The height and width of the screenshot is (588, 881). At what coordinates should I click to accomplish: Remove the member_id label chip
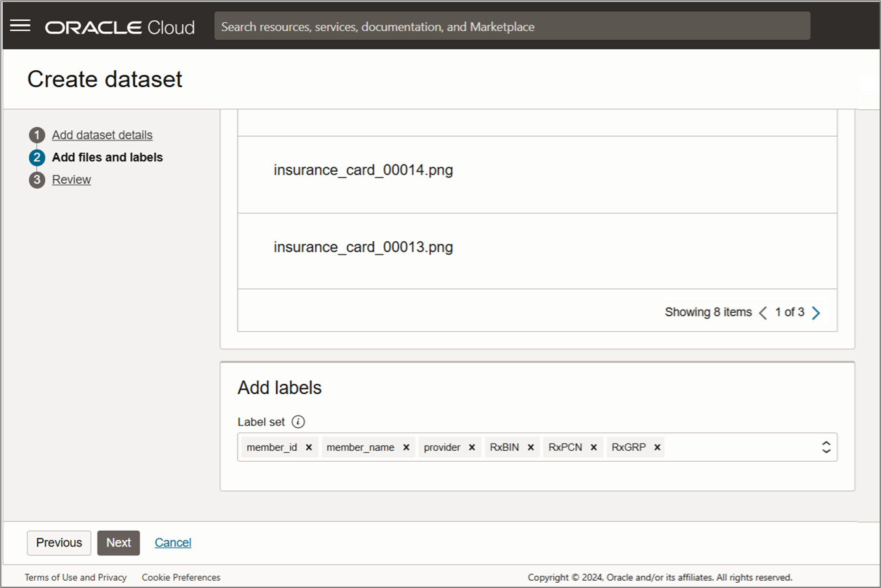point(309,447)
